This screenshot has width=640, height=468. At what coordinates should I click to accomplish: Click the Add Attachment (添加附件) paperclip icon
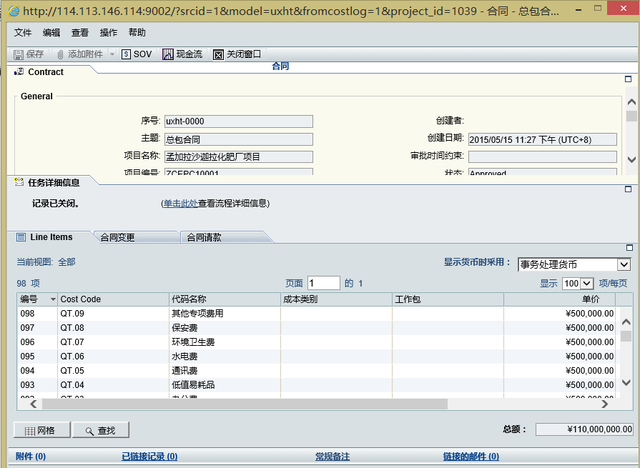[x=60, y=54]
